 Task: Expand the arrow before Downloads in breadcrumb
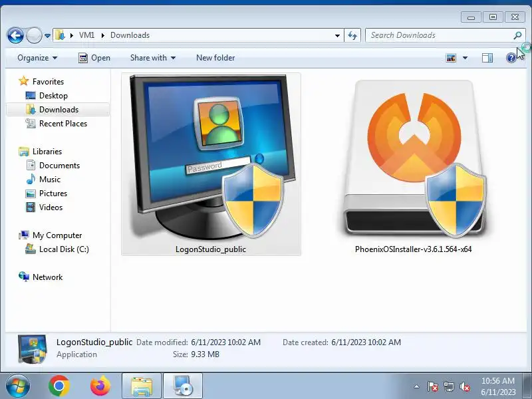pyautogui.click(x=103, y=35)
